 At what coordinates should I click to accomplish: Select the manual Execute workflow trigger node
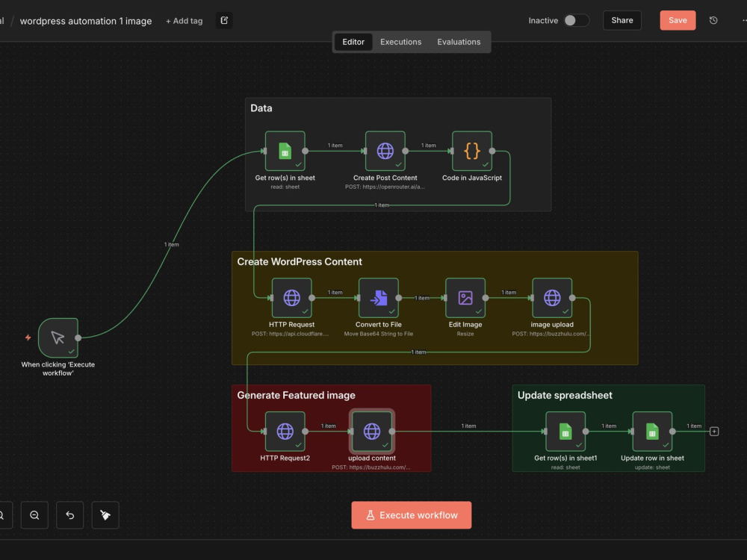tap(58, 337)
